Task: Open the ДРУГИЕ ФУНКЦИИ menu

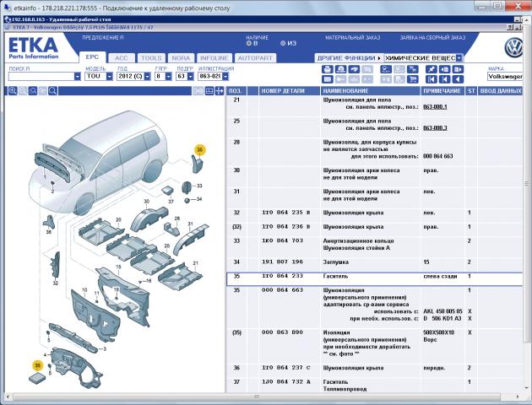Action: coord(349,58)
